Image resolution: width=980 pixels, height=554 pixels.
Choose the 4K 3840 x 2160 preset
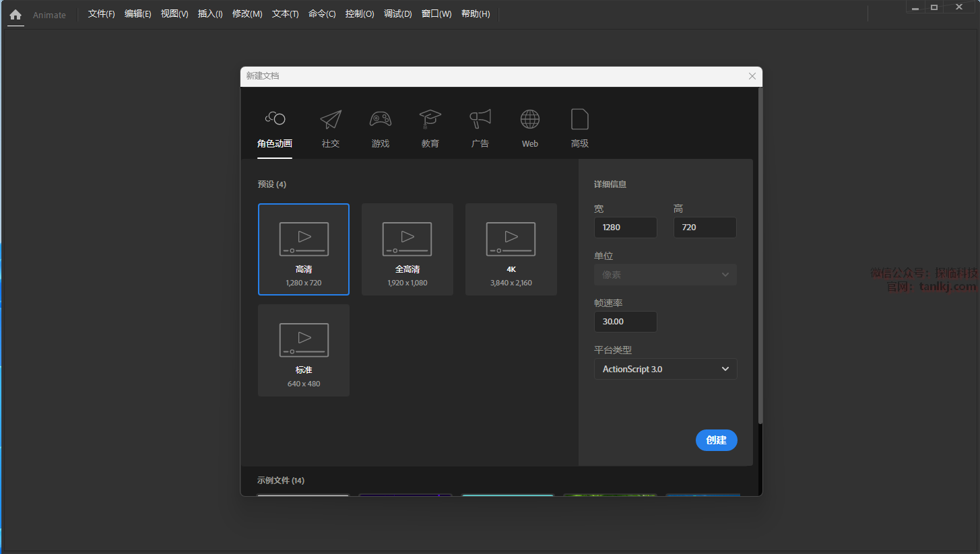[511, 249]
